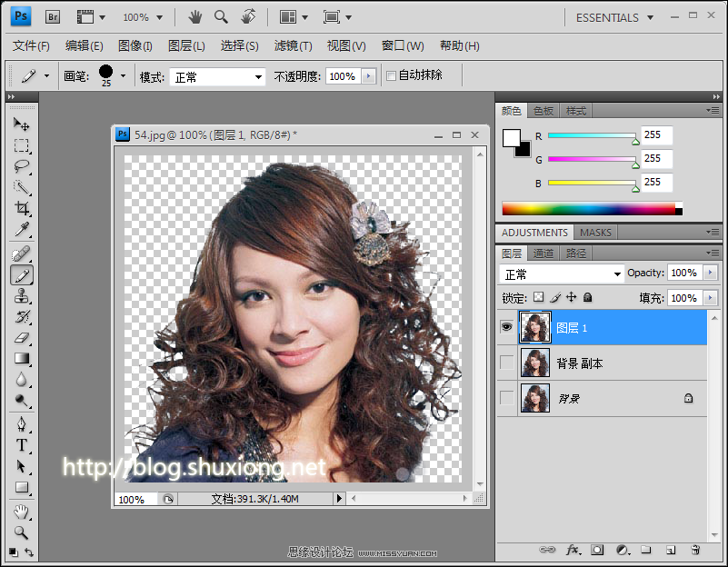Open the 不透明度 slider arrow

click(x=369, y=76)
